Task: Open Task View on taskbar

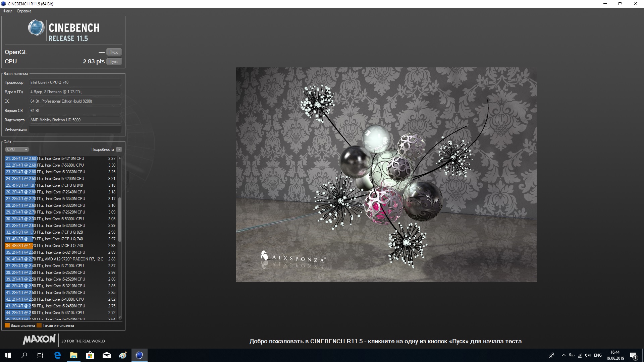Action: (40, 355)
